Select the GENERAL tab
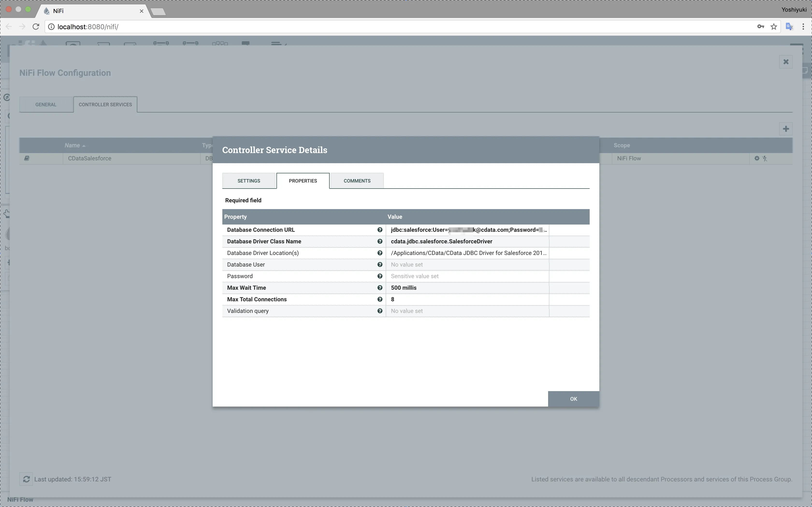Screen dimensions: 812x507 point(46,104)
